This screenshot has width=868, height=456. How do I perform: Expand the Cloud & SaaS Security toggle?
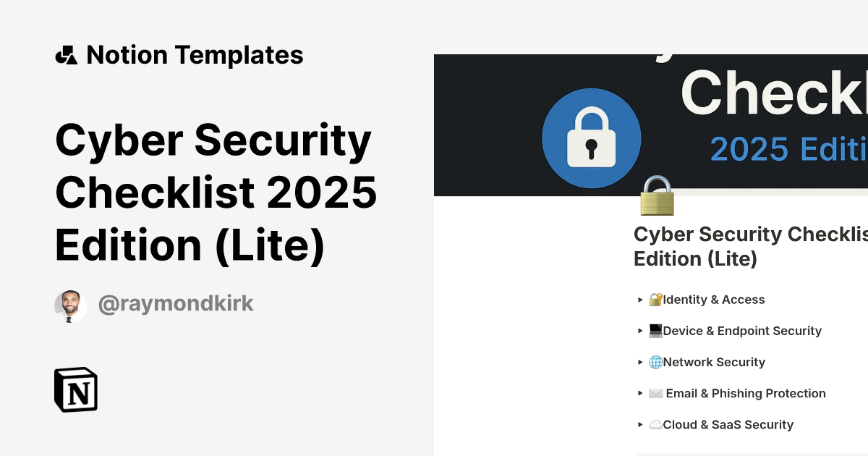(x=639, y=424)
